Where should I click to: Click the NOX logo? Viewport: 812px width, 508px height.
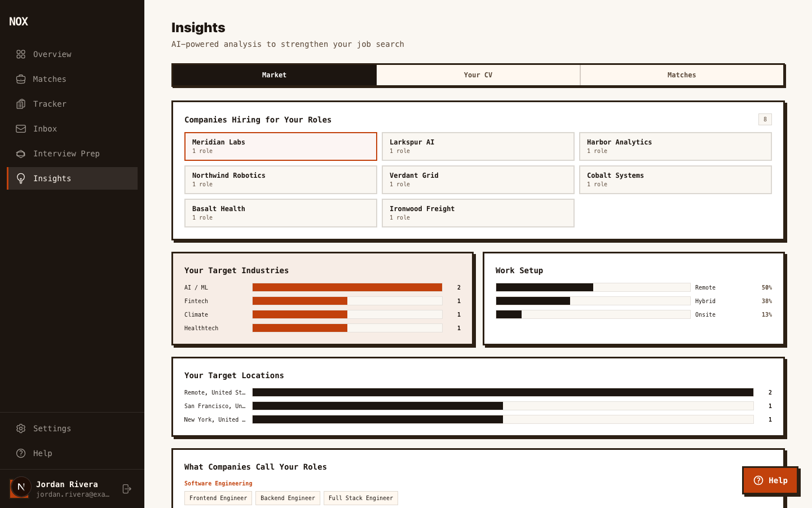[x=19, y=21]
